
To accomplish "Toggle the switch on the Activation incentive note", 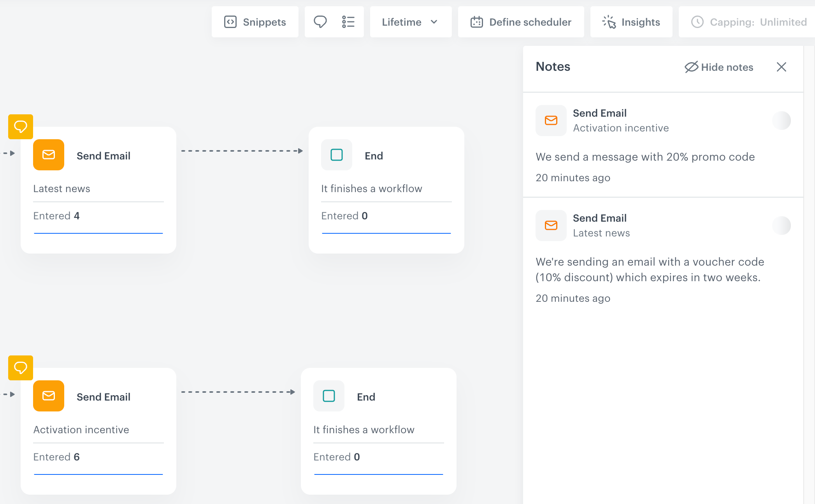I will pyautogui.click(x=782, y=121).
